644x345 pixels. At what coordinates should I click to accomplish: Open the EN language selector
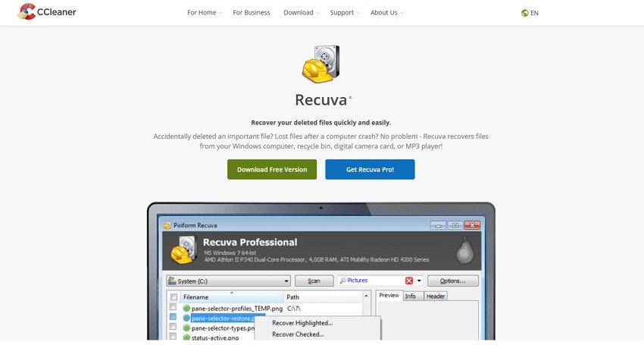(530, 13)
